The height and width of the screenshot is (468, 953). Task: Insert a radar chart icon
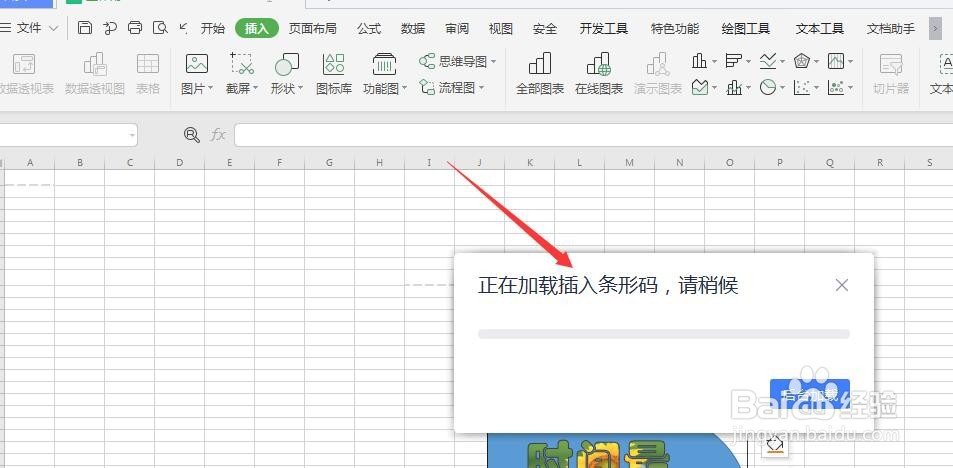tap(802, 61)
